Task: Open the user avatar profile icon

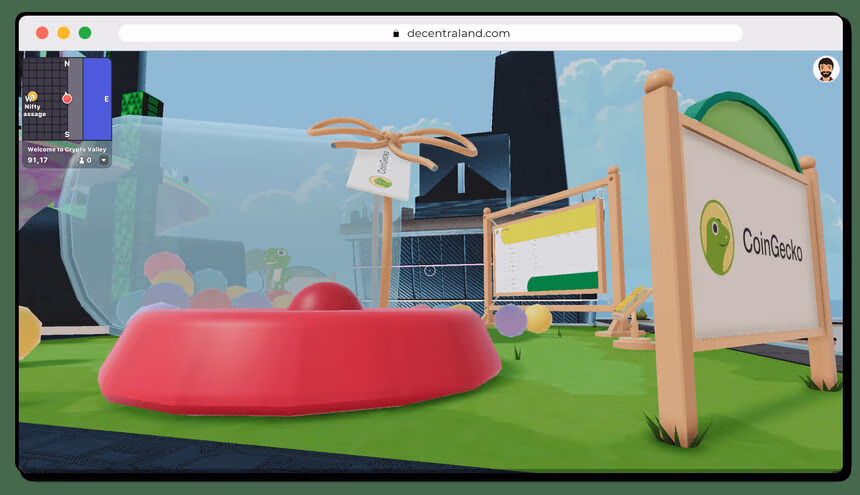Action: tap(825, 69)
